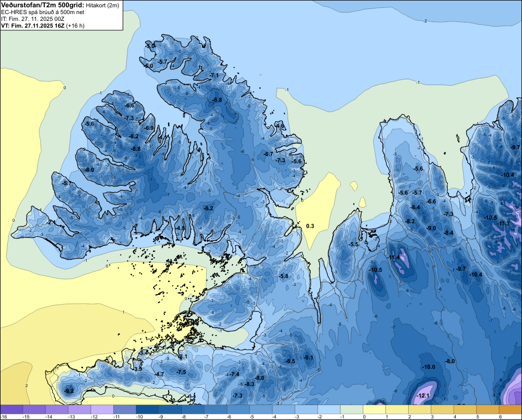The width and height of the screenshot is (522, 420).
Task: Select the legend swatch between -4 and -3
Action: point(283,410)
